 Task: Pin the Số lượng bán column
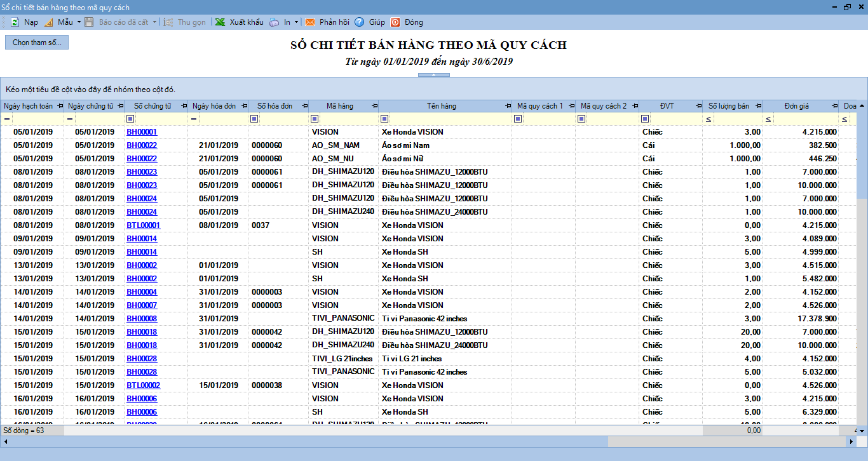[758, 106]
